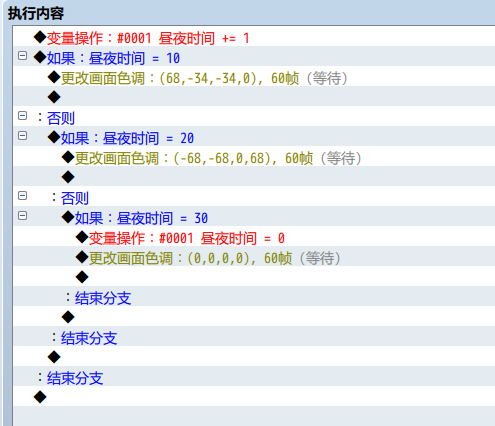Select the first 否则 row
This screenshot has height=426, width=495.
pos(254,116)
